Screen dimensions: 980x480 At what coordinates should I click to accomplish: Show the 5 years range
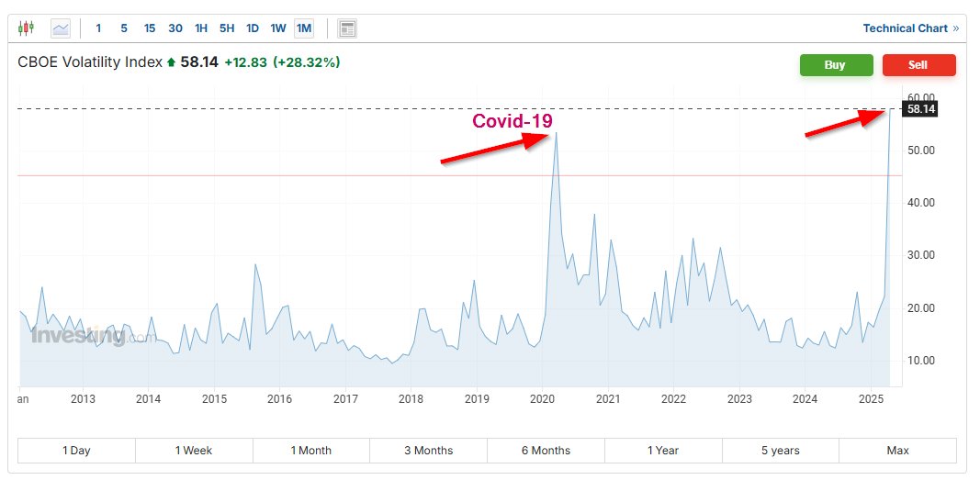[780, 451]
